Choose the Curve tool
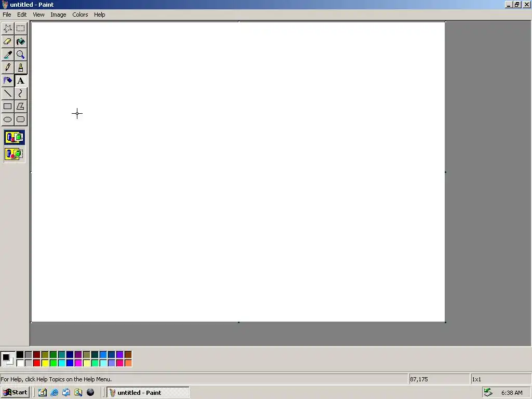532x399 pixels. coord(21,94)
